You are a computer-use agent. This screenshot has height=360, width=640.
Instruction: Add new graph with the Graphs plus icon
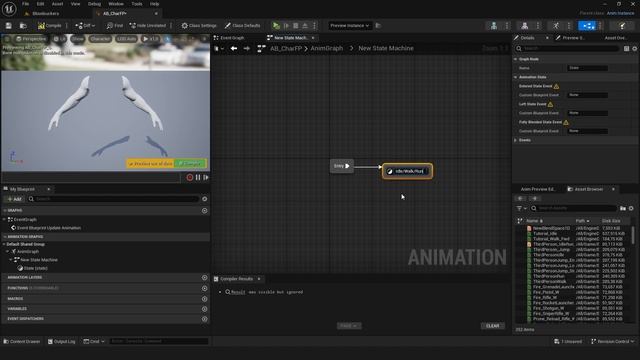click(x=204, y=211)
